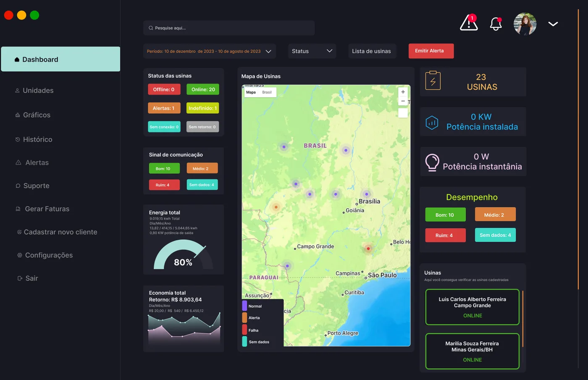Click the Cadastrar novo cliente icon
Screen dimensions: 588x380
19,232
